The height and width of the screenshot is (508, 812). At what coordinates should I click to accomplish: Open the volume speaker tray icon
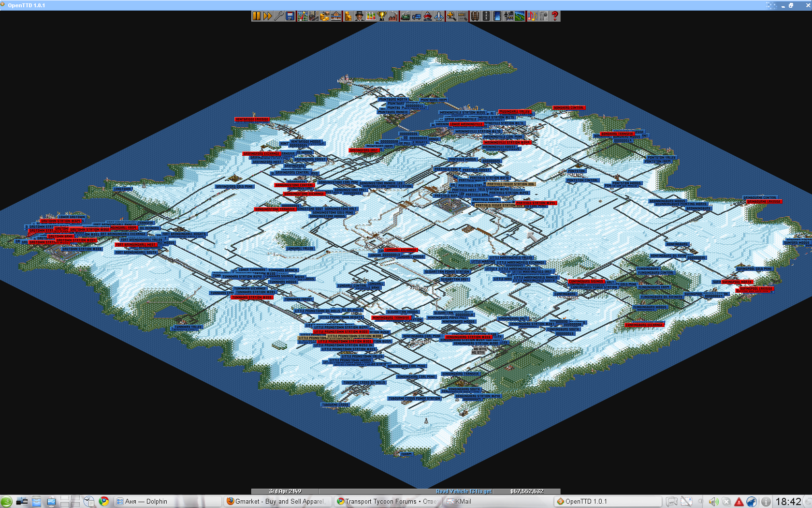click(x=714, y=502)
